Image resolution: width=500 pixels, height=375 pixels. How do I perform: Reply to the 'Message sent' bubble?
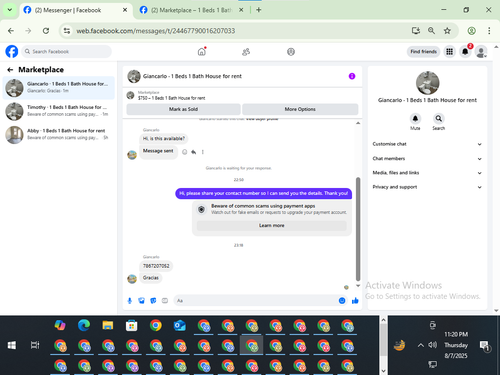coord(194,152)
